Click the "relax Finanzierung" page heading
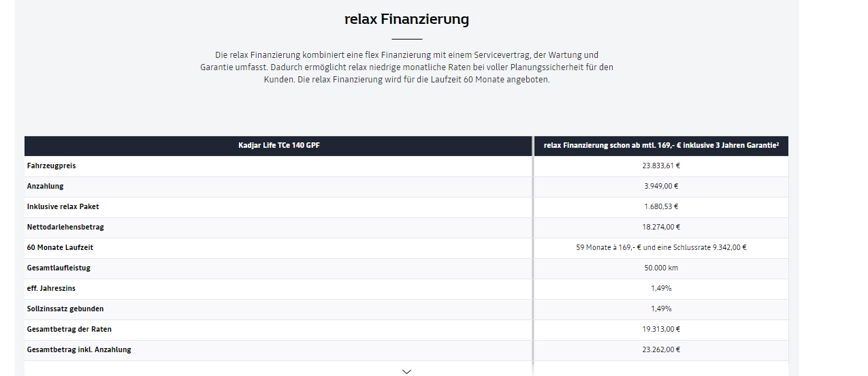Image resolution: width=868 pixels, height=376 pixels. (x=406, y=19)
